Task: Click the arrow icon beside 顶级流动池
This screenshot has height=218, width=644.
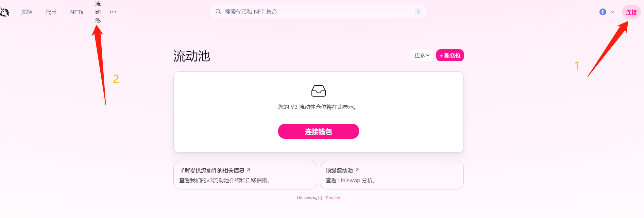Action: (x=357, y=170)
